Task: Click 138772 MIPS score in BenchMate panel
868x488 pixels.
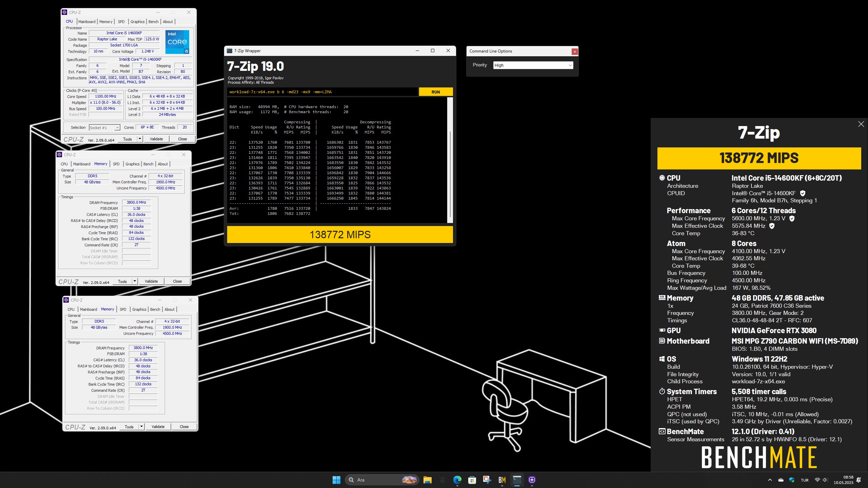Action: point(759,158)
